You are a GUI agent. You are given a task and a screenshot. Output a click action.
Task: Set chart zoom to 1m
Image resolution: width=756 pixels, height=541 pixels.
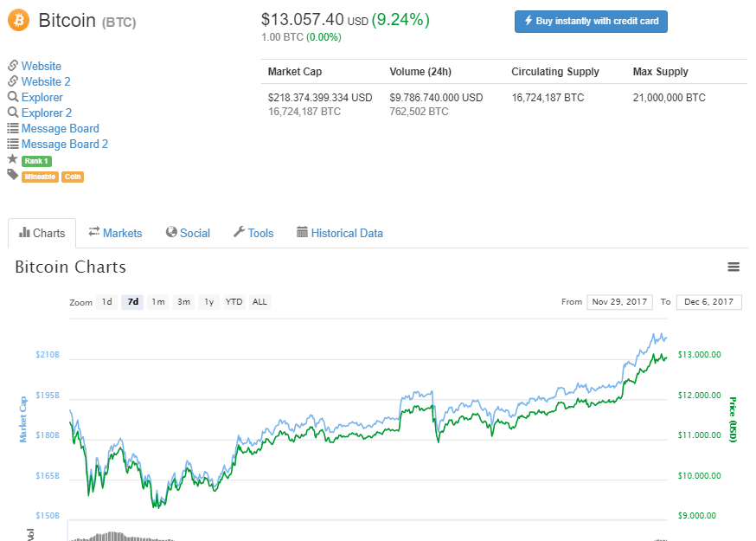tap(158, 302)
